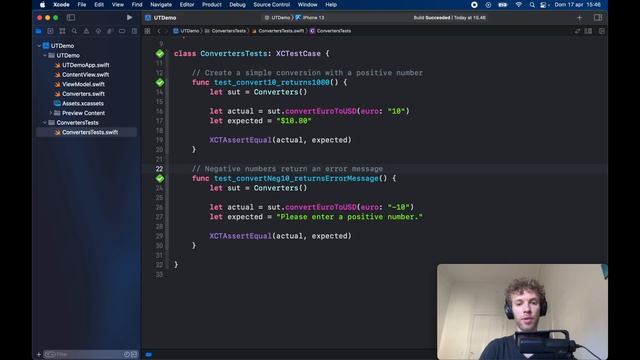The image size is (640, 360).
Task: Open the Source Control navigator icon
Action: pos(50,31)
